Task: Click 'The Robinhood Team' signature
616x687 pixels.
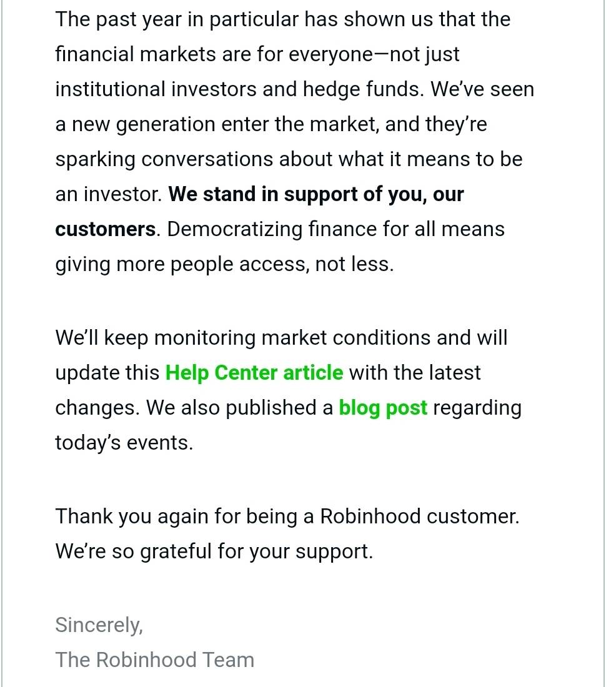Action: coord(155,660)
